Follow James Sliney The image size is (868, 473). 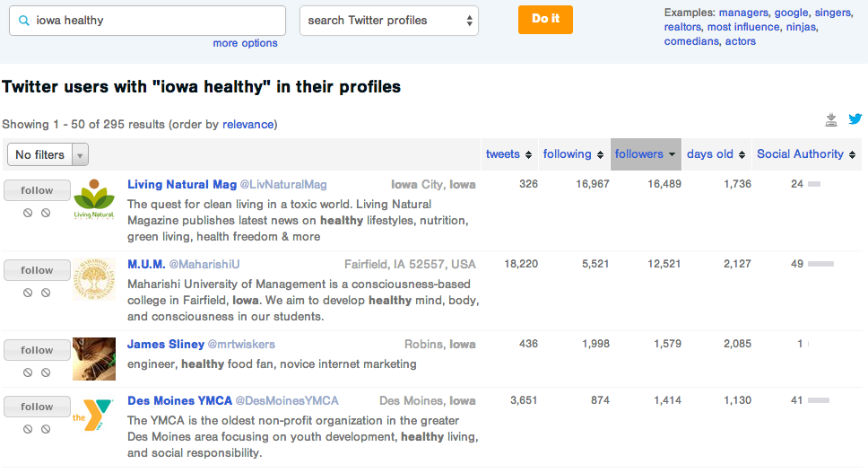coord(37,349)
